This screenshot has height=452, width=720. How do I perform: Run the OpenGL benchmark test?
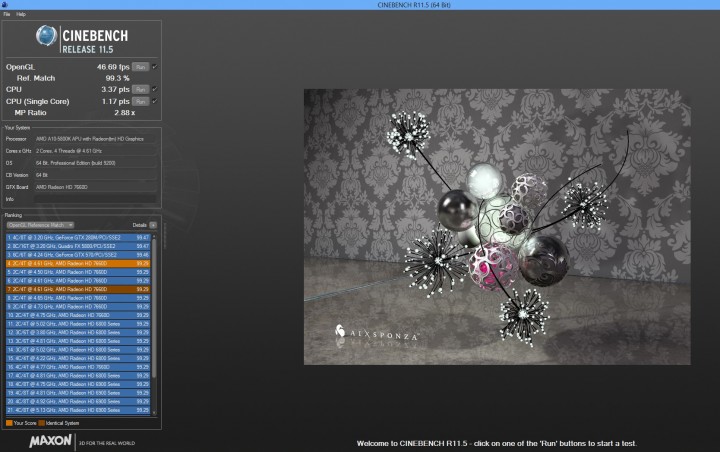tap(141, 66)
